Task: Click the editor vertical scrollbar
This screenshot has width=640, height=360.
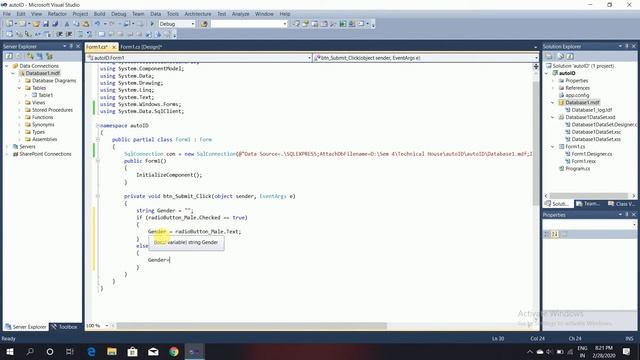Action: click(x=536, y=143)
